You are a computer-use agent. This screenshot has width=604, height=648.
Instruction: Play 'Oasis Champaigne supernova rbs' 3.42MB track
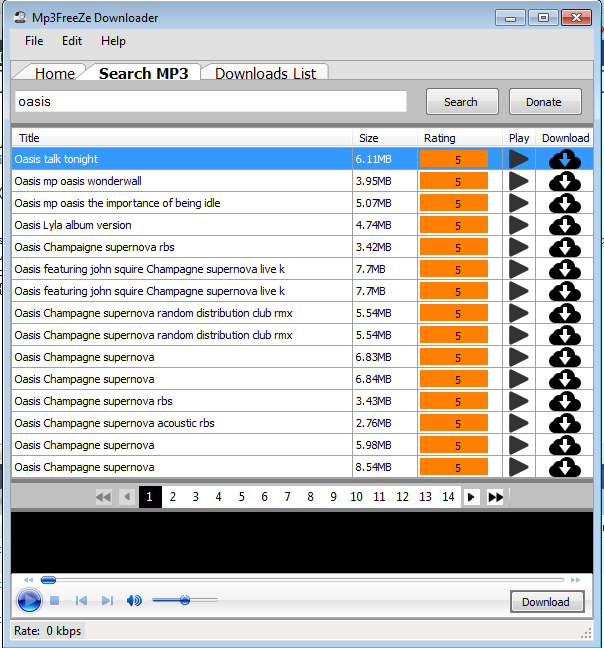pos(518,247)
